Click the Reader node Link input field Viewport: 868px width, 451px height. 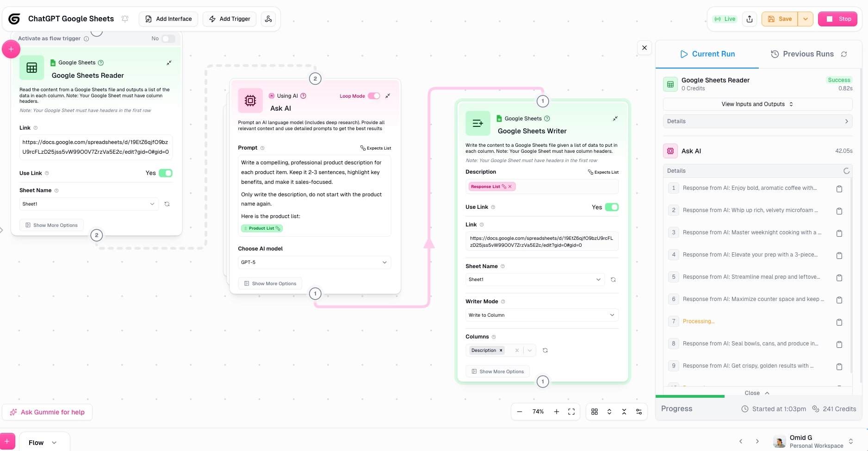coord(96,147)
